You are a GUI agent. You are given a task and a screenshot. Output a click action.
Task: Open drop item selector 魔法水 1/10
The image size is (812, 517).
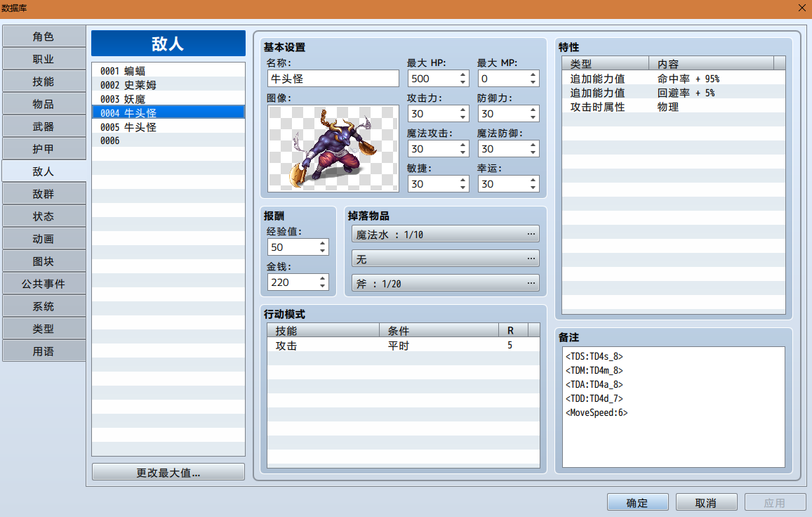[446, 235]
